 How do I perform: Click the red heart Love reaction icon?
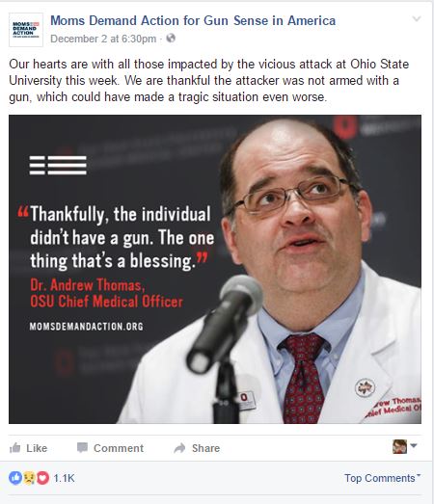[42, 478]
